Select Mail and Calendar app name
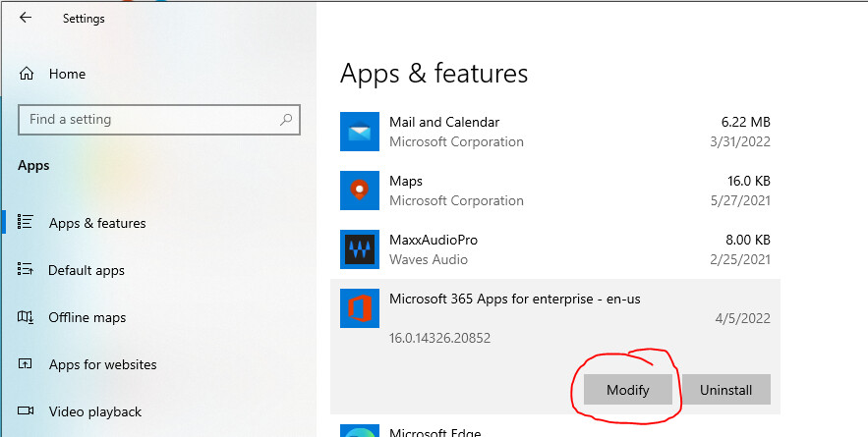Image resolution: width=868 pixels, height=437 pixels. pyautogui.click(x=444, y=122)
